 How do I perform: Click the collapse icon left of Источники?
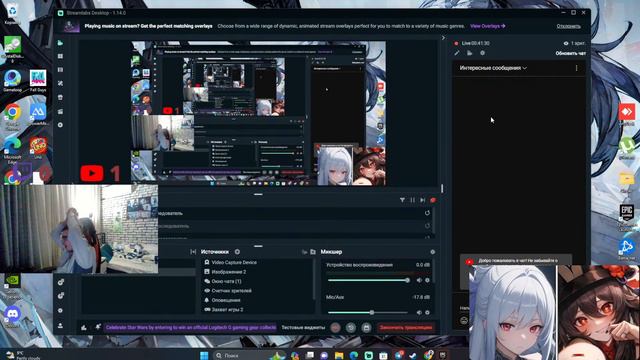point(193,252)
